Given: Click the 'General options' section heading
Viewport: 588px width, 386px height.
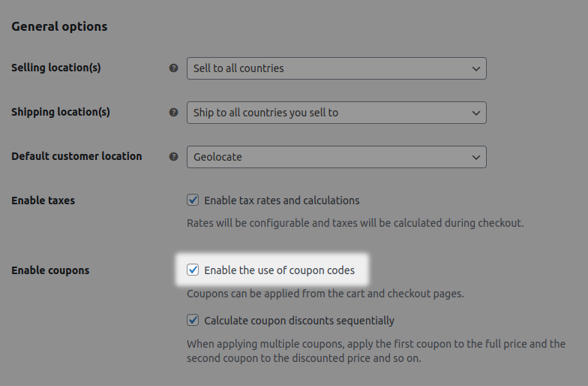Looking at the screenshot, I should (x=59, y=27).
